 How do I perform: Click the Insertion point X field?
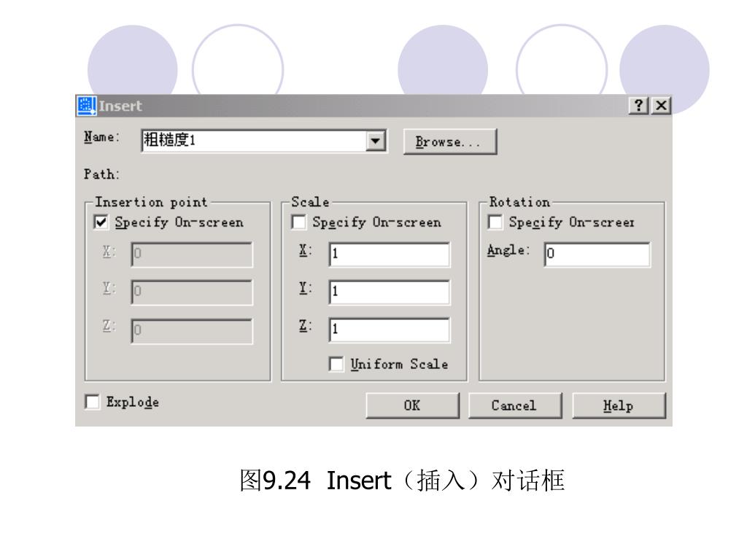coord(192,254)
